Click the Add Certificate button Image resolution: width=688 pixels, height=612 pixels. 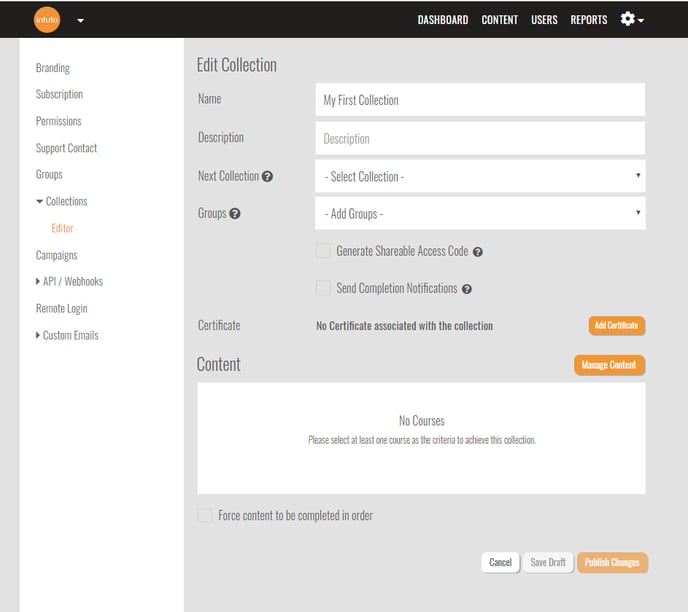click(616, 326)
